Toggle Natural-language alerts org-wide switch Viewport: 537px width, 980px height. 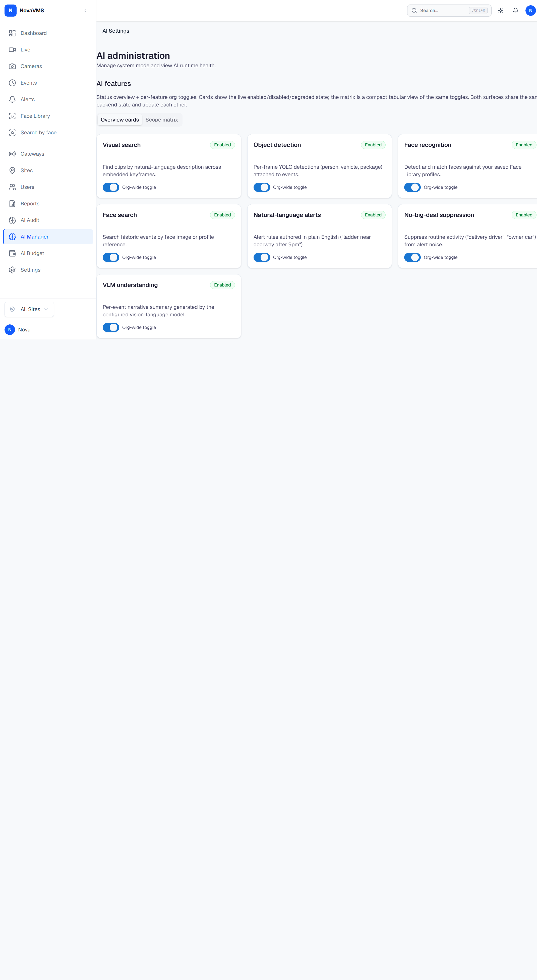click(262, 258)
